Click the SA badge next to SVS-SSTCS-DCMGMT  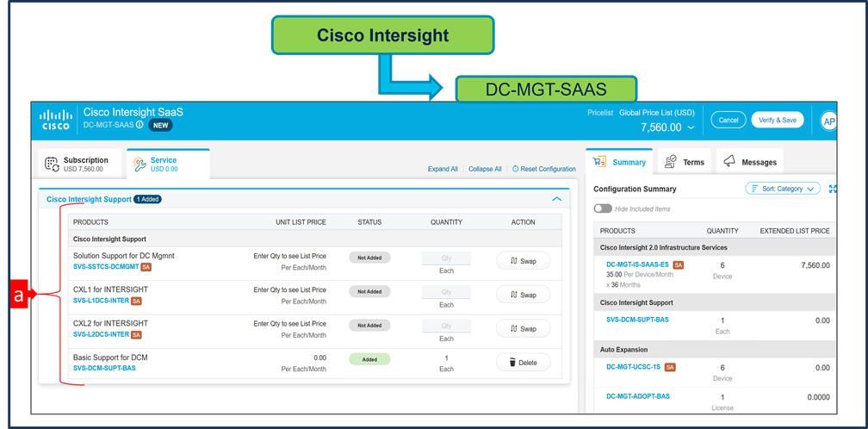146,267
